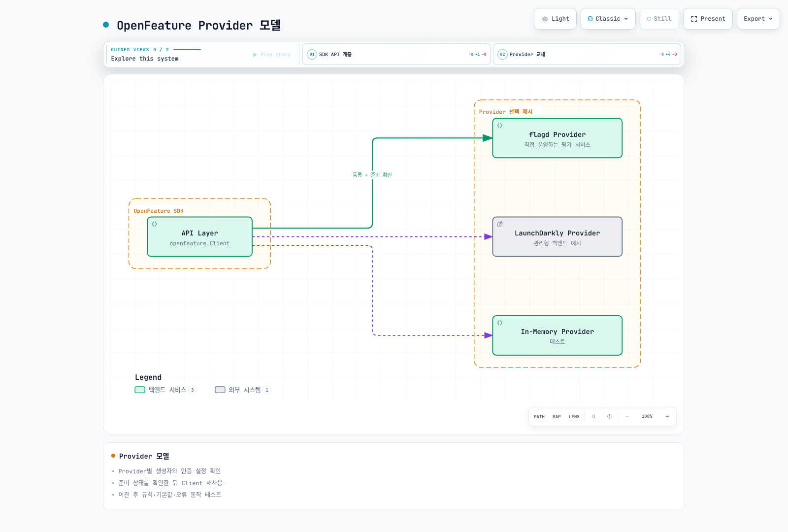Screen dimensions: 788x532
Task: Click the 01 step badge for SDK API 계층
Action: coord(312,54)
